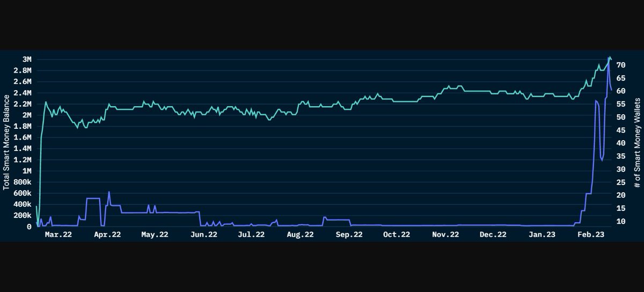The width and height of the screenshot is (644, 292).
Task: Click the 'Total Smart Money Balance' axis title
Action: tap(6, 142)
